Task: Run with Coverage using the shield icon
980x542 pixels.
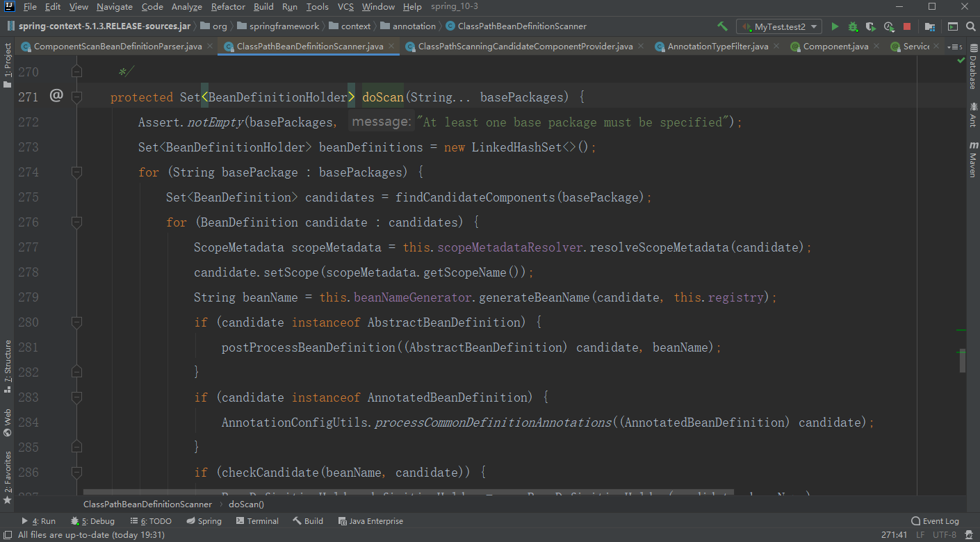Action: point(871,26)
